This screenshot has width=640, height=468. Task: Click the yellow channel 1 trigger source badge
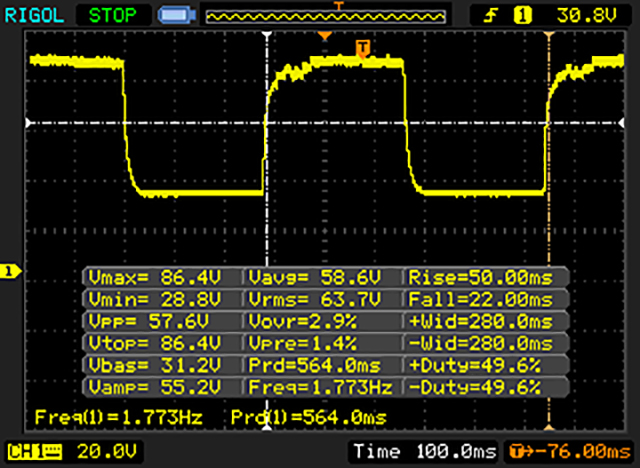pyautogui.click(x=522, y=16)
